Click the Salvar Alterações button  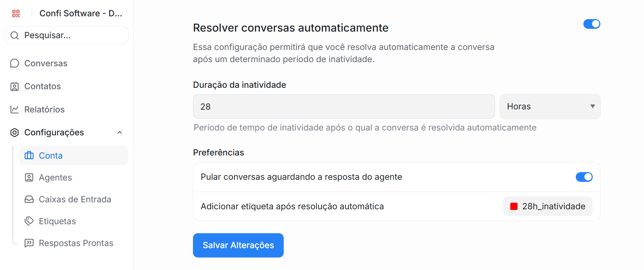[x=238, y=245]
